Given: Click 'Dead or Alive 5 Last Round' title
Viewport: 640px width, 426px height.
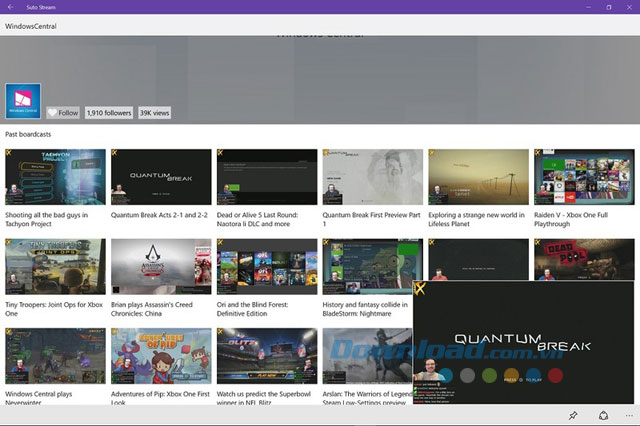Looking at the screenshot, I should [257, 220].
